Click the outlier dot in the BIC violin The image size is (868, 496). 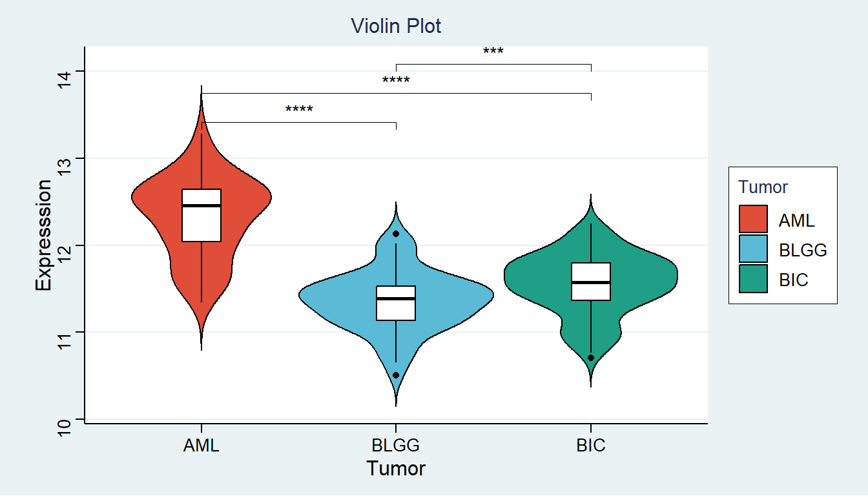tap(591, 358)
